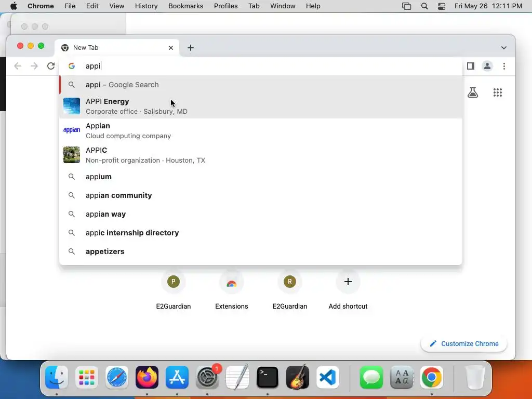Open the side panel icon

[x=471, y=66]
